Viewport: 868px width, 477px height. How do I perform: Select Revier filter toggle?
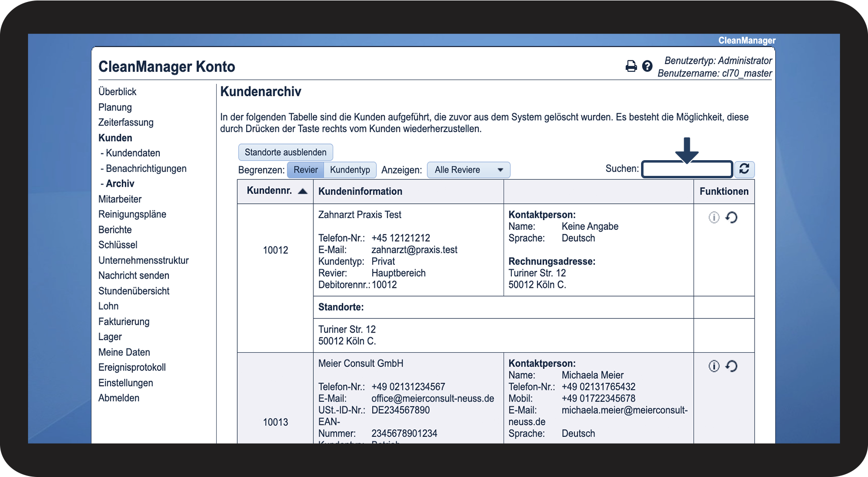(306, 170)
